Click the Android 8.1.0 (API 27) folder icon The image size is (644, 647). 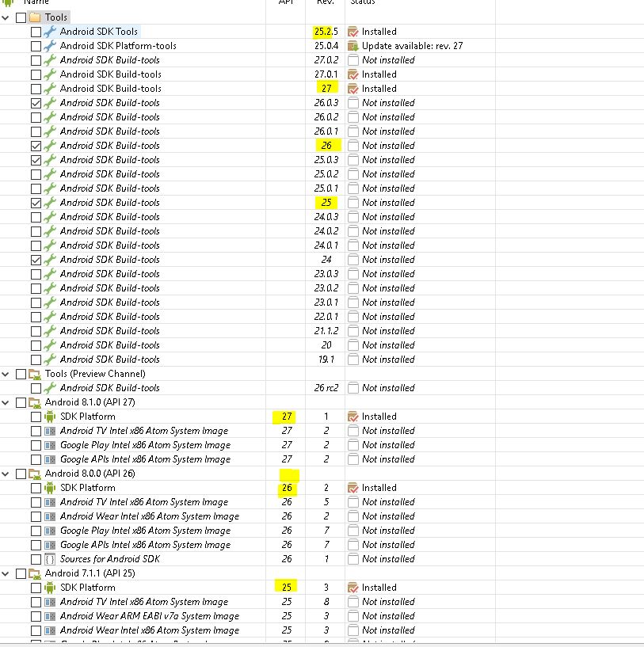coord(36,403)
